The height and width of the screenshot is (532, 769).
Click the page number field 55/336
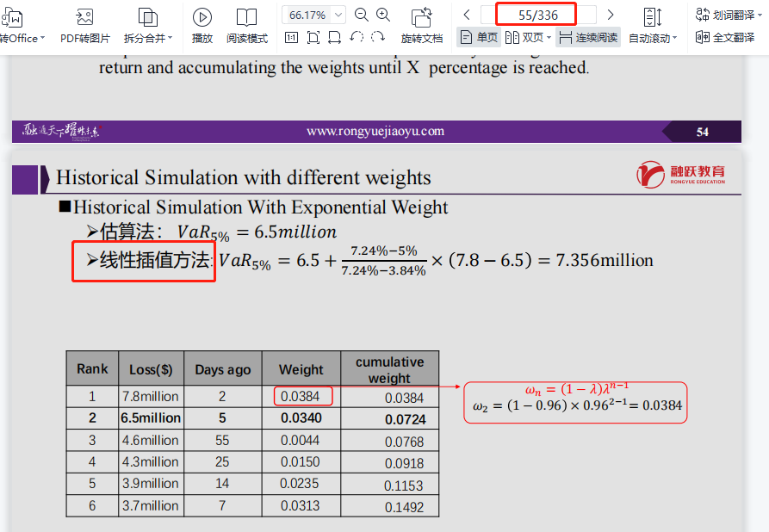click(x=538, y=15)
